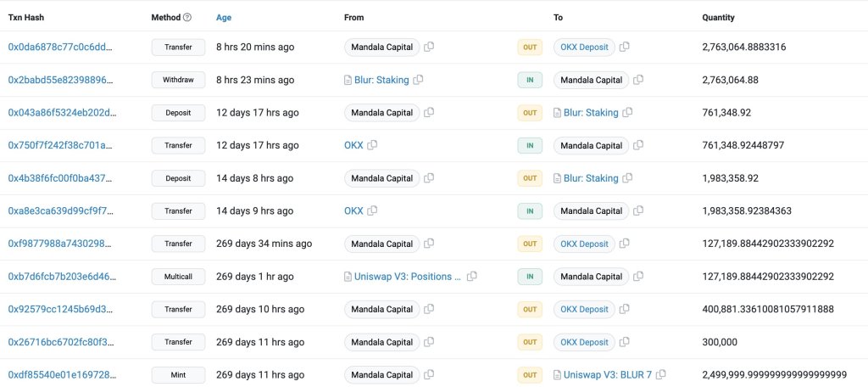This screenshot has width=868, height=387.
Task: Copy Mandala Capital address in first row From
Action: click(x=429, y=48)
